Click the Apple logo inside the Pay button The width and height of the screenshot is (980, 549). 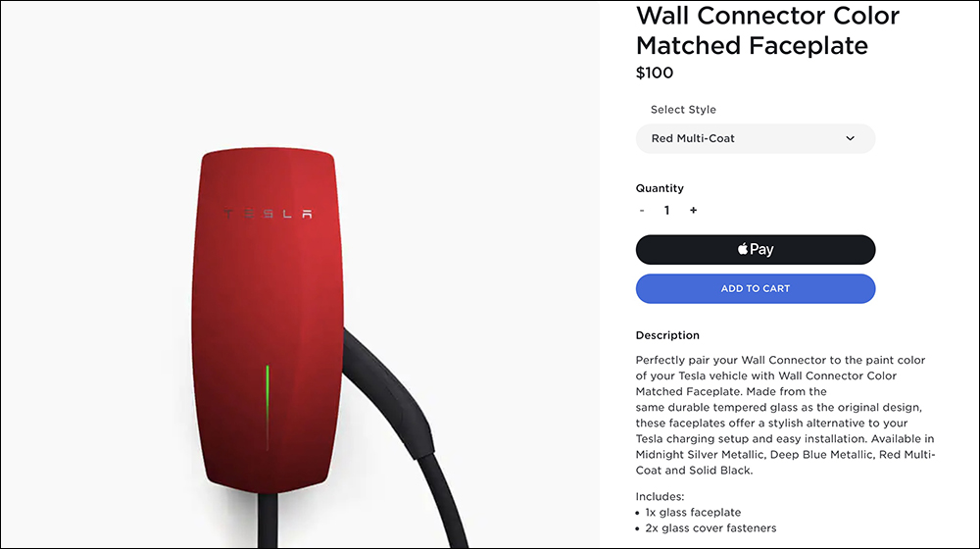coord(743,249)
